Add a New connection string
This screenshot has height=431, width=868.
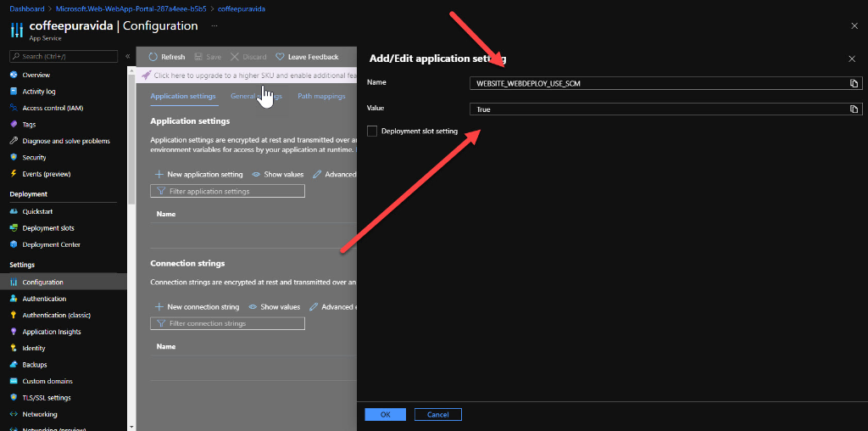click(197, 307)
